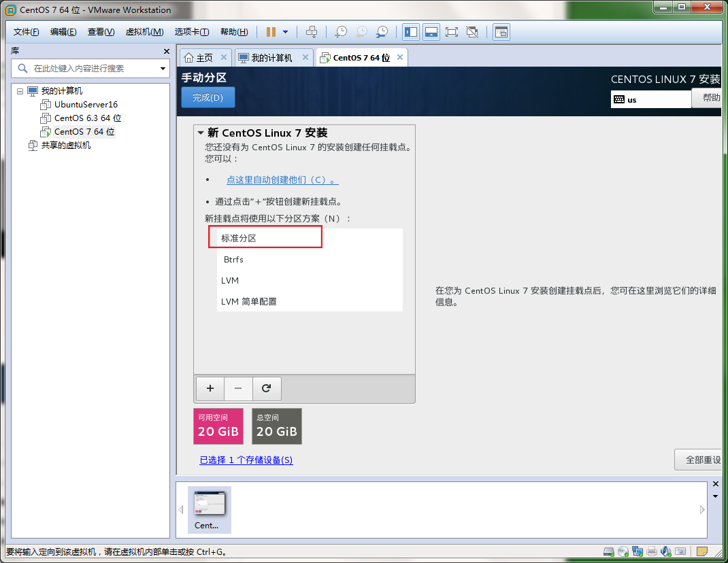Click the minus remove mount point button
Viewport: 728px width, 563px height.
point(238,388)
